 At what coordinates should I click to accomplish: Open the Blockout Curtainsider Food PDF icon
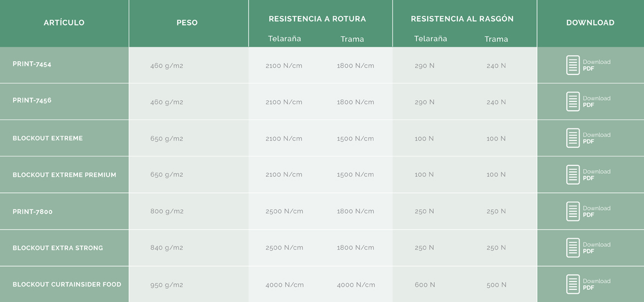pyautogui.click(x=572, y=284)
